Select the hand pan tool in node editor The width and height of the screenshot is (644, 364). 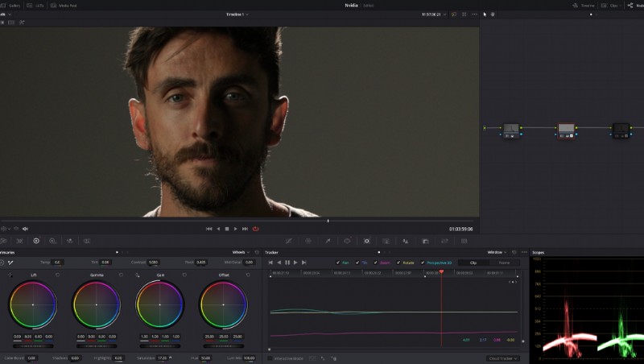493,14
